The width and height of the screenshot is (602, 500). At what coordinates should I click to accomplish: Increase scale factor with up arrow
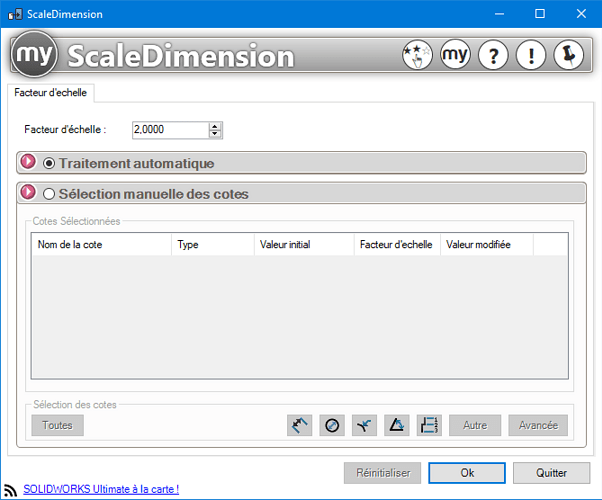(215, 126)
